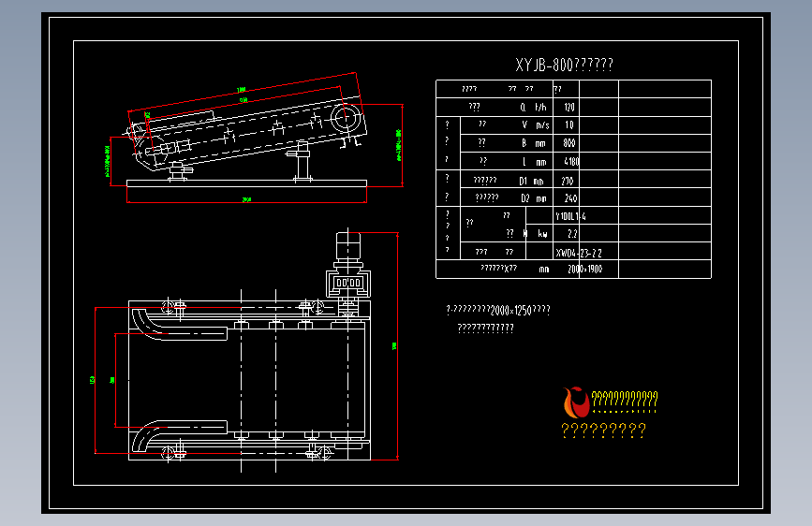Screen dimensions: 812x526
Task: Click the motor unit atop the plan view
Action: coord(348,246)
